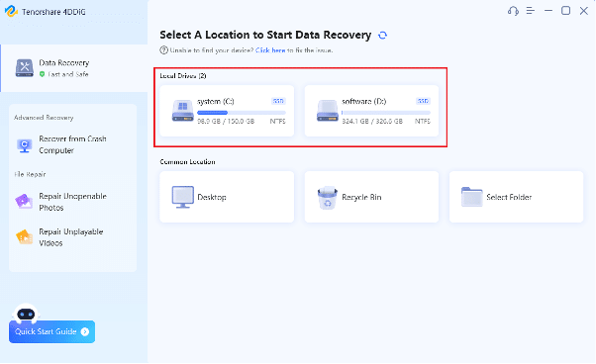Open the Data Recovery section
This screenshot has width=596, height=364.
tap(74, 68)
